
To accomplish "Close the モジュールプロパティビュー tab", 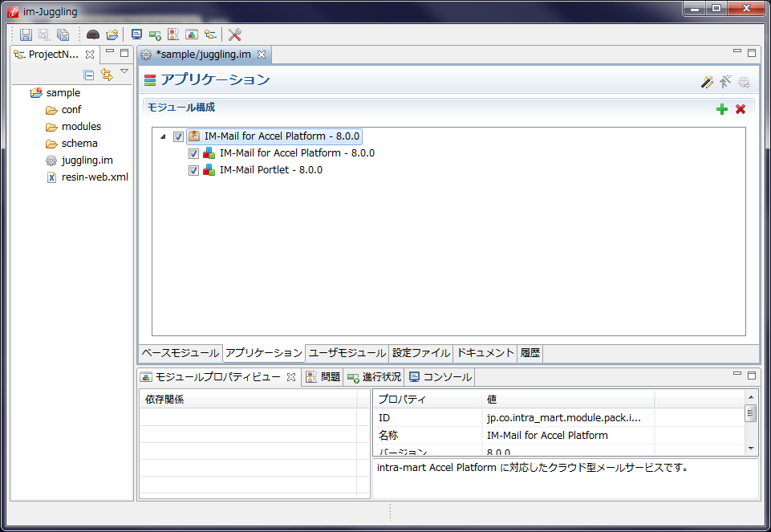I will click(291, 377).
